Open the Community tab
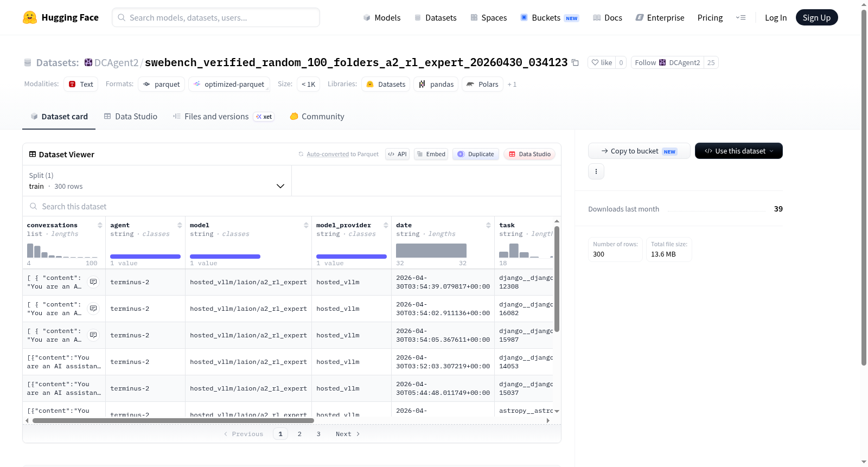The width and height of the screenshot is (868, 467). 317,117
